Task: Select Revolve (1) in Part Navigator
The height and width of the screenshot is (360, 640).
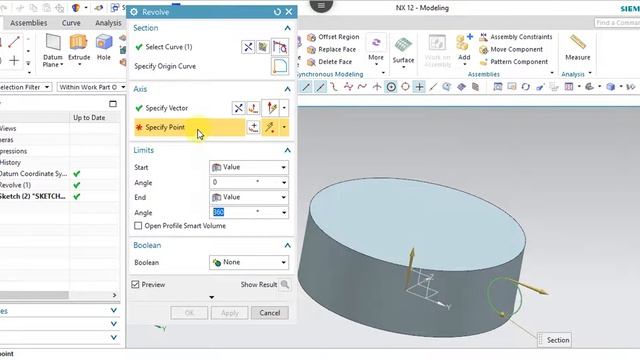Action: pos(16,185)
